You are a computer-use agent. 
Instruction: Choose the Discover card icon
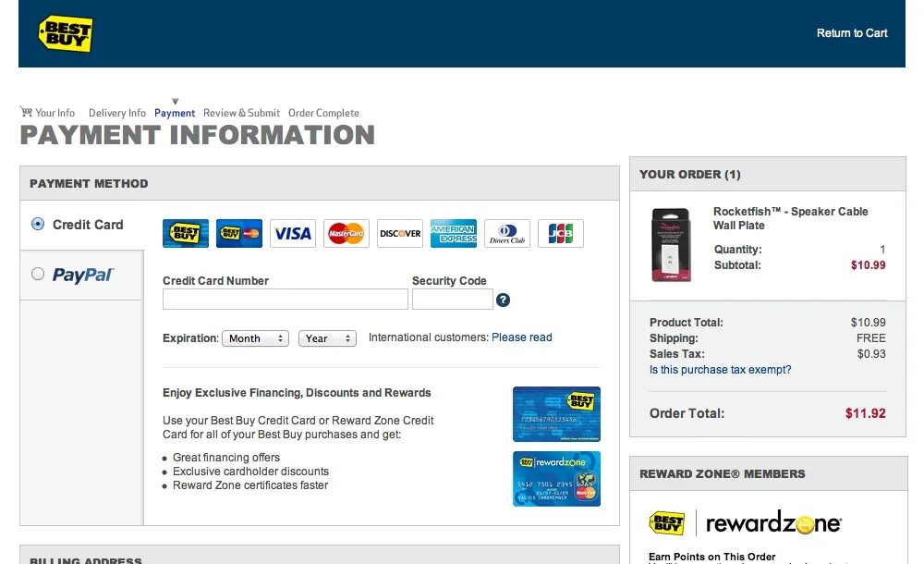[400, 233]
